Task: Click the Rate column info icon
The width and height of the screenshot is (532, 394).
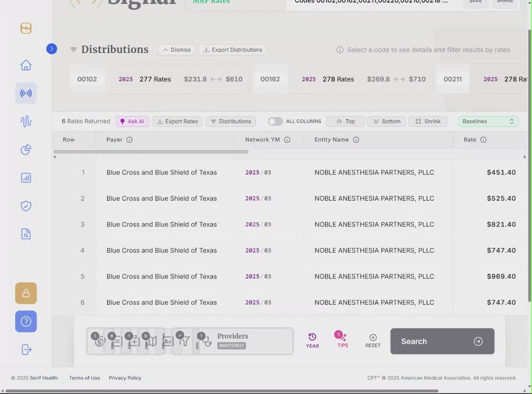Action: click(483, 140)
